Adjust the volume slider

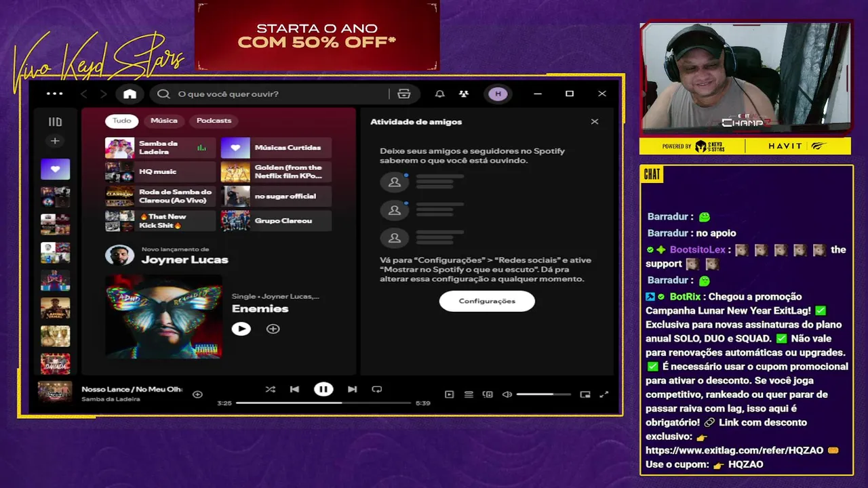coord(544,394)
